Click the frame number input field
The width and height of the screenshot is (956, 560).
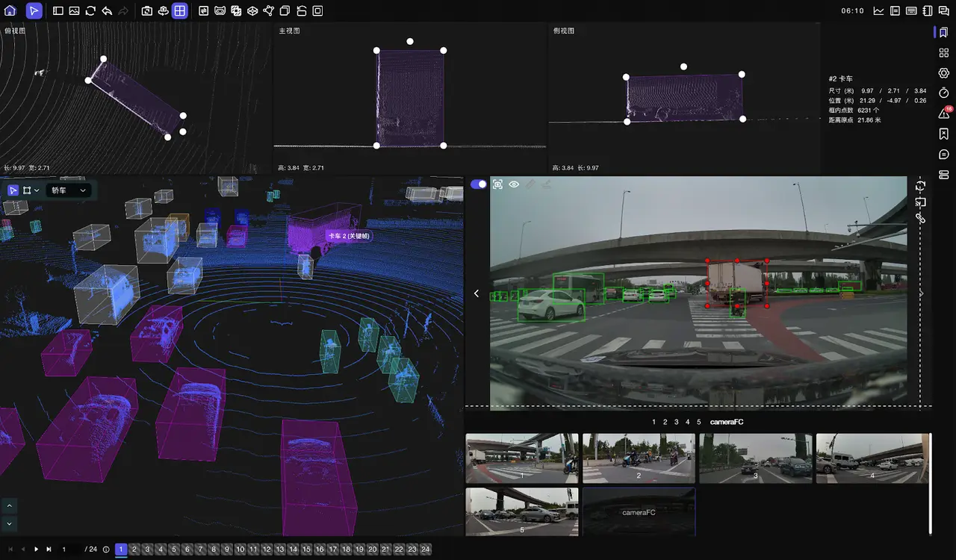click(x=70, y=550)
